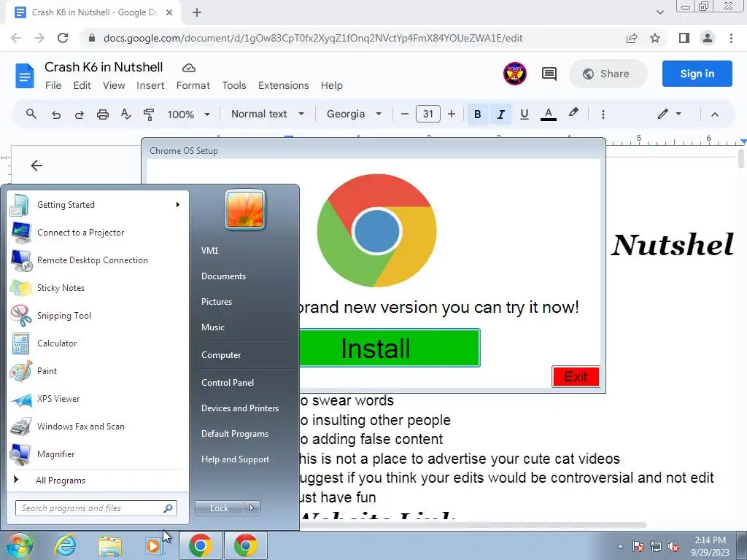Toggle italic formatting

tap(500, 114)
